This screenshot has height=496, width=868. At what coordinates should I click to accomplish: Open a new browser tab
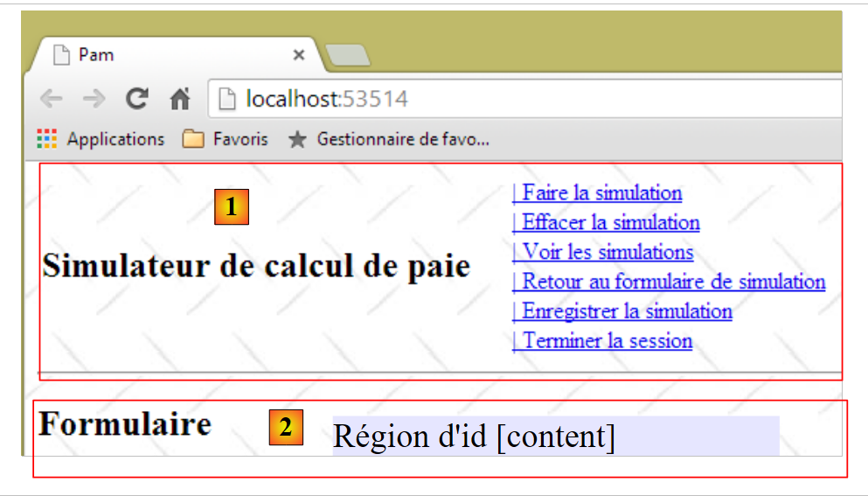coord(347,56)
